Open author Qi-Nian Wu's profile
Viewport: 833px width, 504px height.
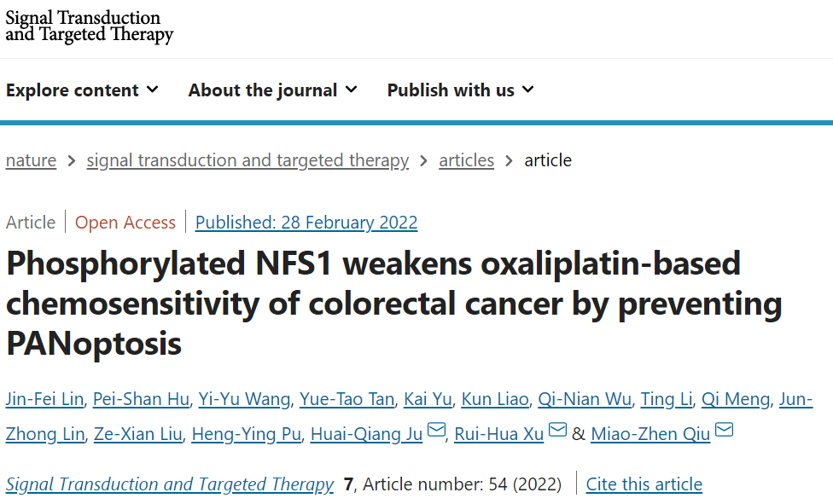585,399
